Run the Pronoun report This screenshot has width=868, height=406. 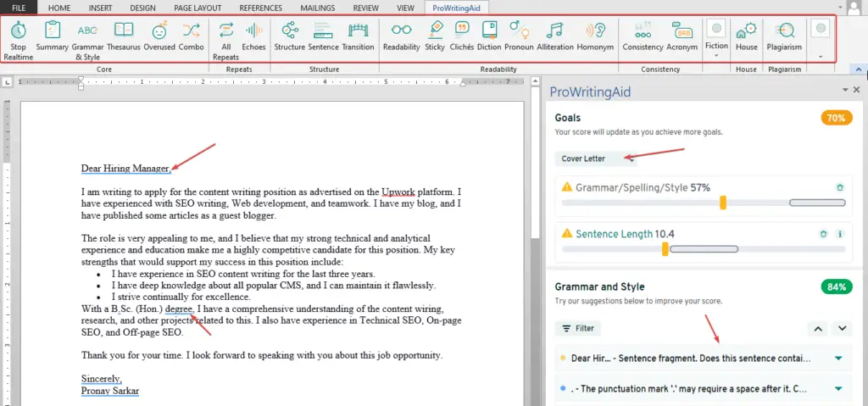tap(519, 37)
